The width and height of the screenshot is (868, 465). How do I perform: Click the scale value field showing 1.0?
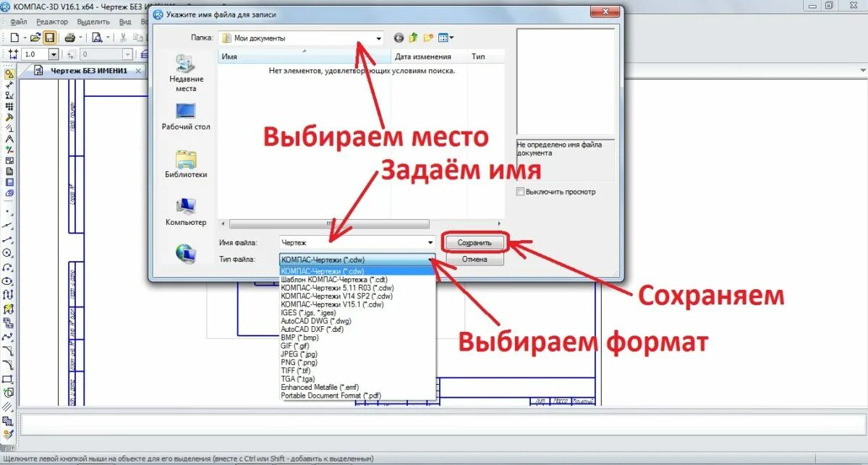(x=34, y=54)
